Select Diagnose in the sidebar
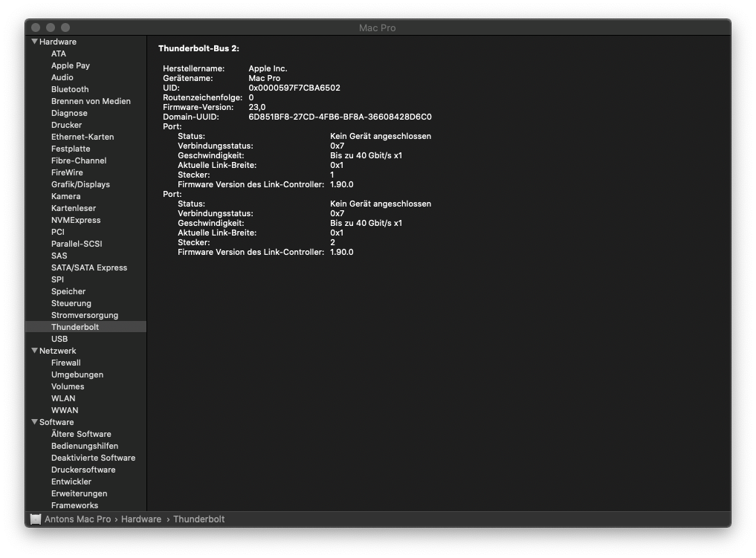 pos(69,113)
